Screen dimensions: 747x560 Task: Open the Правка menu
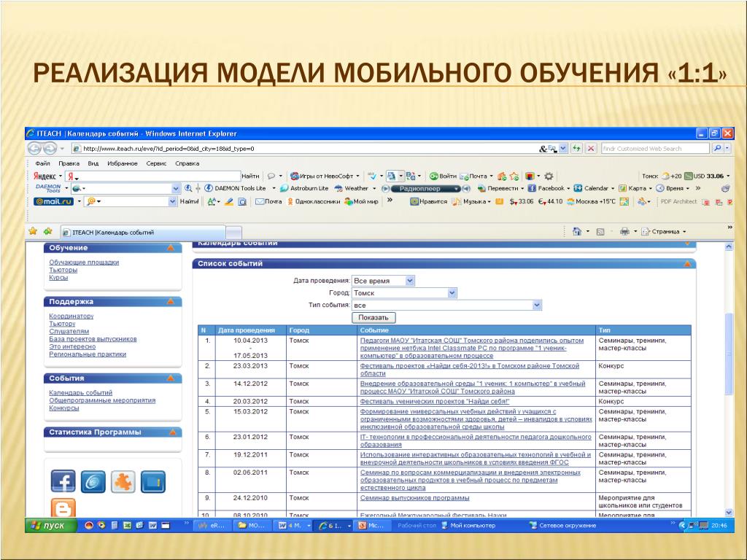tap(69, 163)
